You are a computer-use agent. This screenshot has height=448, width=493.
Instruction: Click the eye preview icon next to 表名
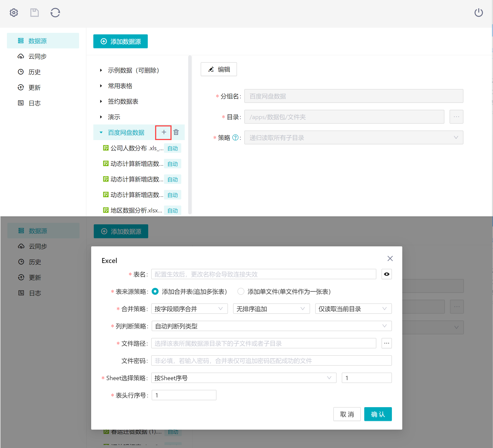(x=386, y=274)
